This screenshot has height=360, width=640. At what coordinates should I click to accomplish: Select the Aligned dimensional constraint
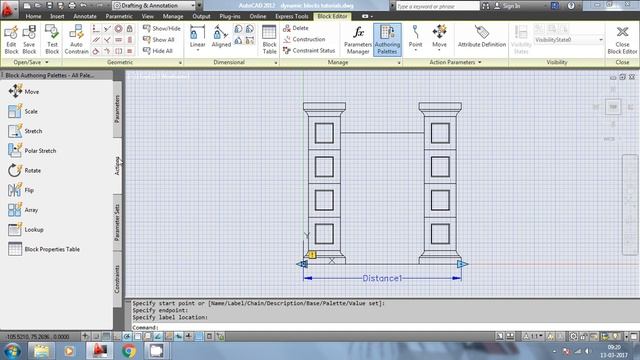point(221,37)
